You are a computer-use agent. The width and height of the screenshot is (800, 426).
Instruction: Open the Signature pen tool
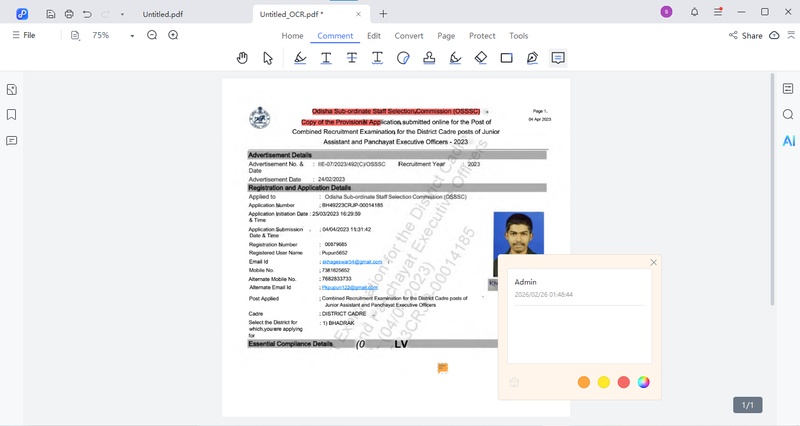pyautogui.click(x=532, y=58)
